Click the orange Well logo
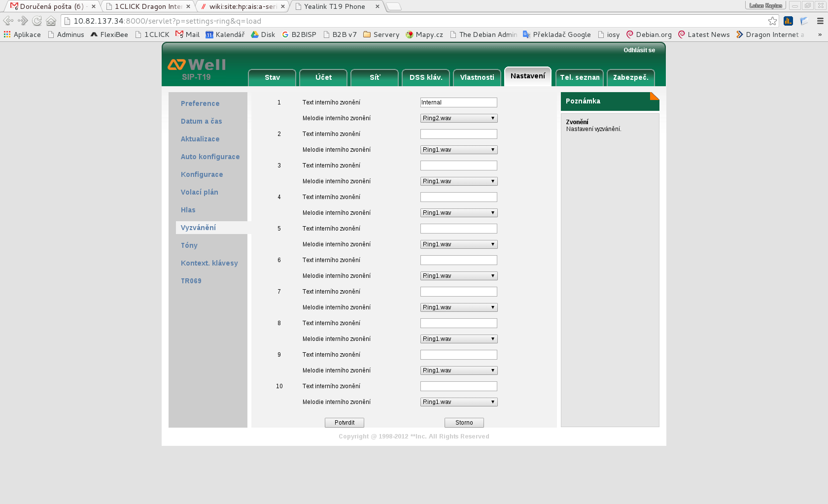This screenshot has height=504, width=828. click(x=196, y=65)
